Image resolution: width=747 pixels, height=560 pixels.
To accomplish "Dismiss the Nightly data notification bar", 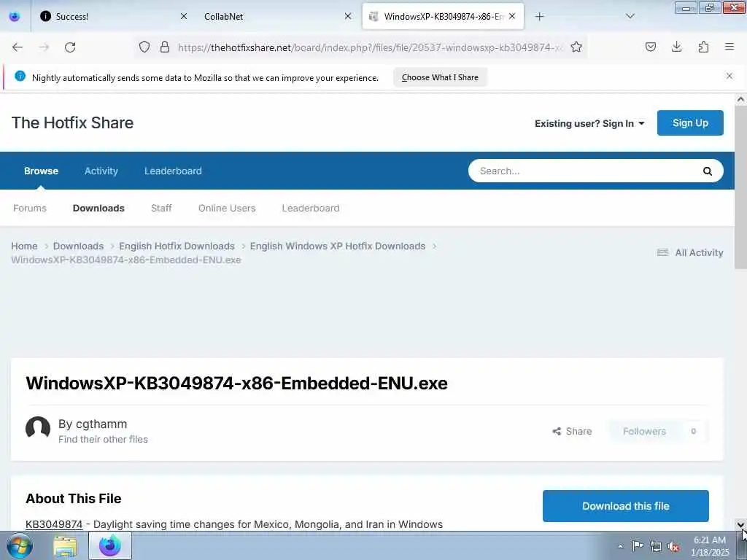I will point(729,76).
